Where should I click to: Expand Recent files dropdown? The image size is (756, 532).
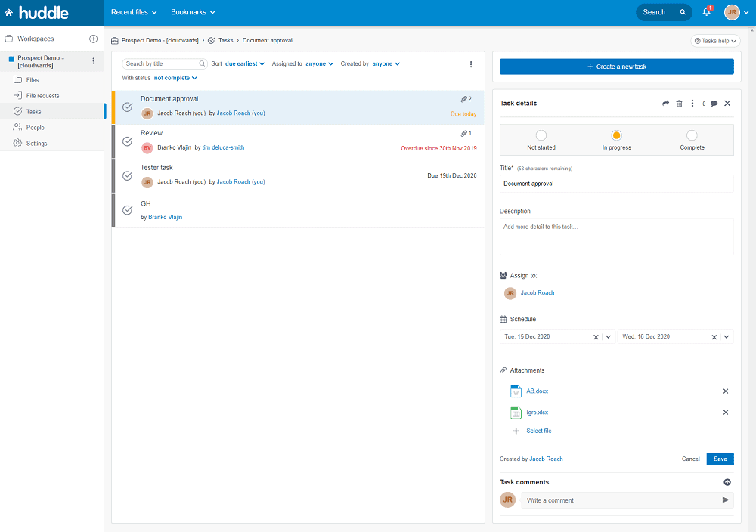point(134,12)
